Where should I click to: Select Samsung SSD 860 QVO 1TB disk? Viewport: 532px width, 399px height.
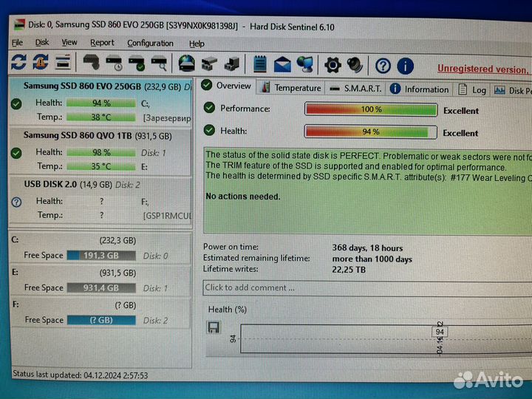pyautogui.click(x=101, y=151)
